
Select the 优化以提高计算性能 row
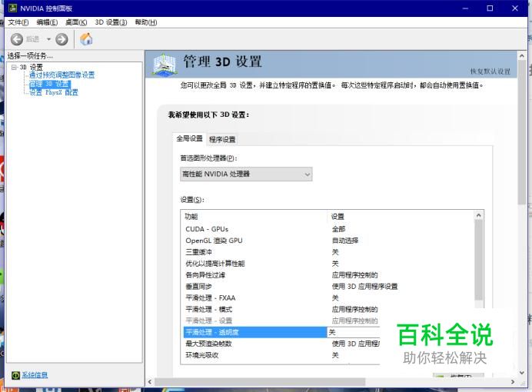pyautogui.click(x=330, y=264)
